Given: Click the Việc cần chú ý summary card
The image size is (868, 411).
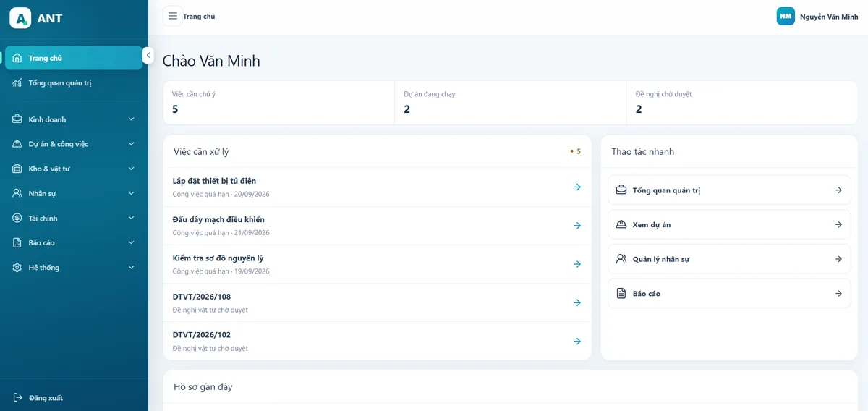Looking at the screenshot, I should click(x=278, y=102).
